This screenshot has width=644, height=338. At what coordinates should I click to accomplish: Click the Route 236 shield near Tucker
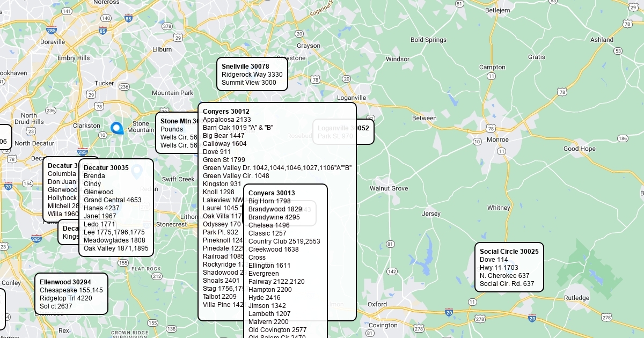(x=124, y=87)
